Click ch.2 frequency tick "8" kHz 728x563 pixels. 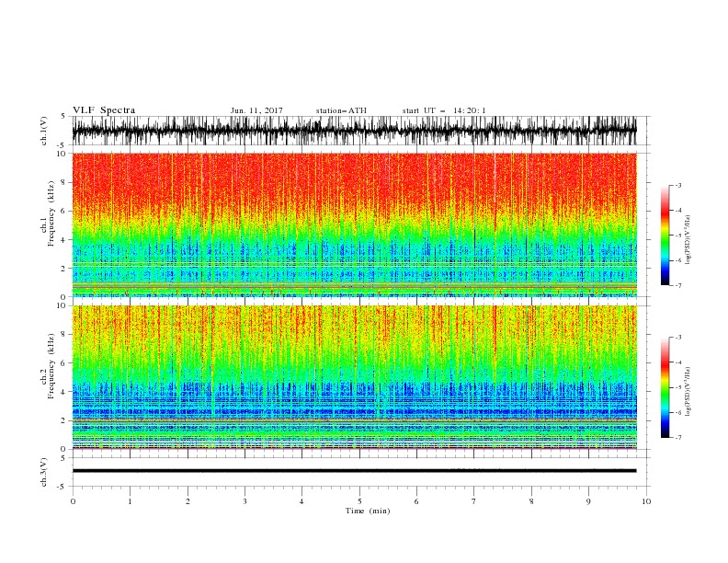63,335
